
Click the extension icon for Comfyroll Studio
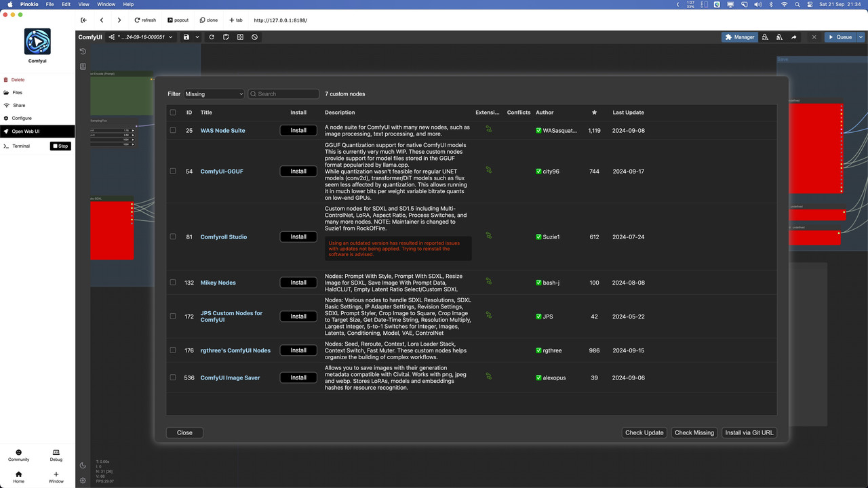[x=488, y=235]
